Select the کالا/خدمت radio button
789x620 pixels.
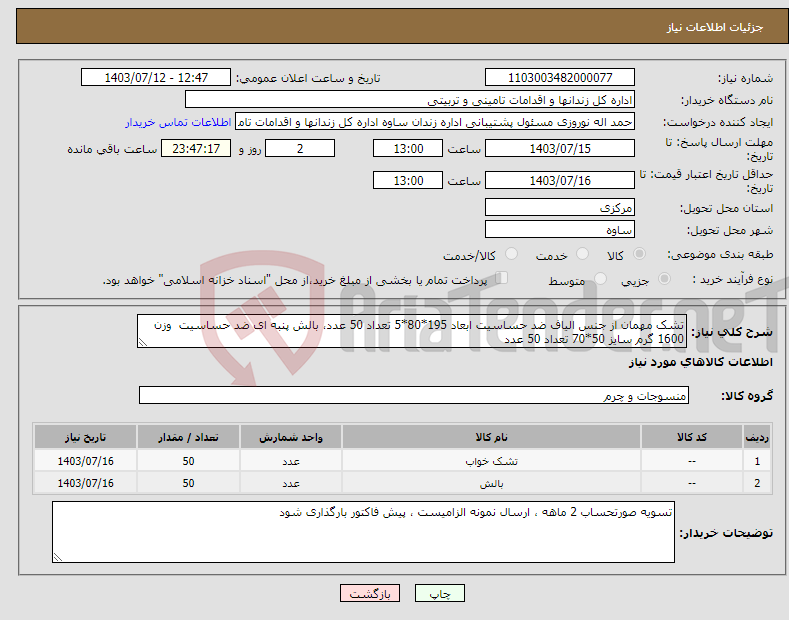(x=511, y=254)
